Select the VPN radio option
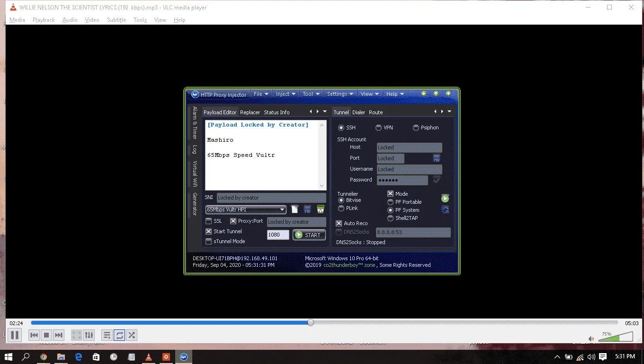644x364 pixels. click(x=385, y=127)
